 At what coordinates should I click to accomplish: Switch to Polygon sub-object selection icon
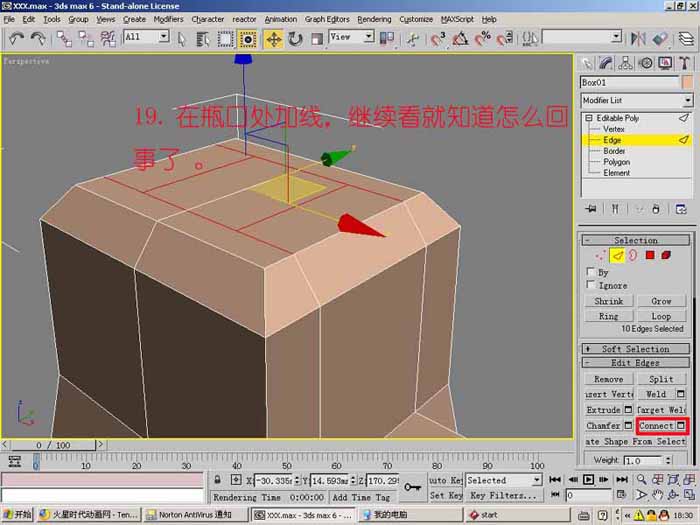pyautogui.click(x=650, y=255)
